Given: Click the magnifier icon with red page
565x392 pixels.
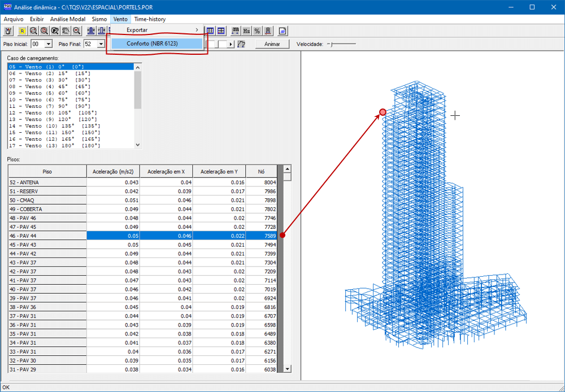Looking at the screenshot, I should 44,31.
